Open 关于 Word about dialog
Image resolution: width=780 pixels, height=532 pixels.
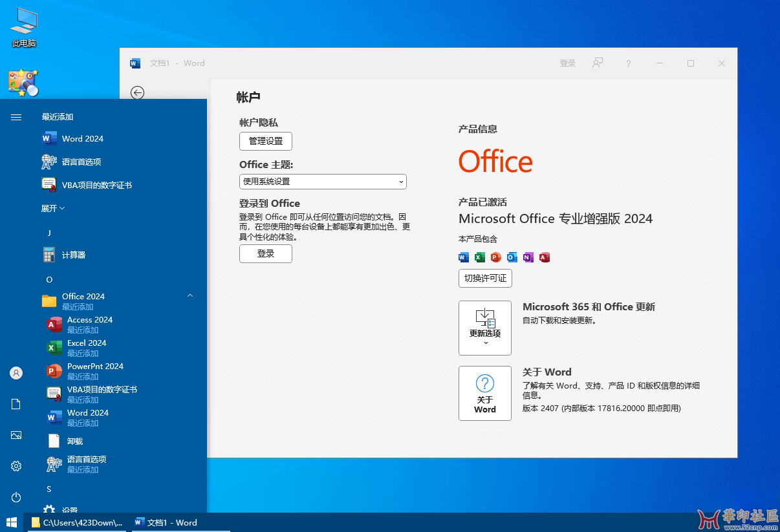pyautogui.click(x=485, y=393)
